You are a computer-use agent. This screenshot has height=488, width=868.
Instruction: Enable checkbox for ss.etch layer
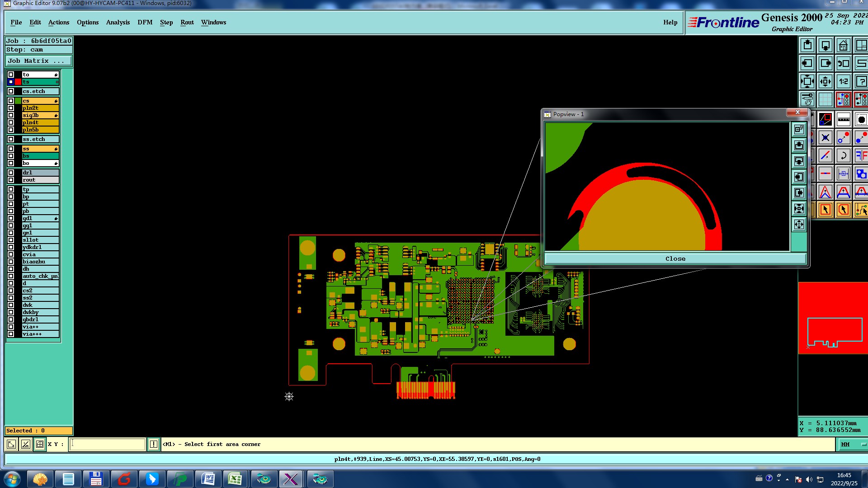click(11, 139)
